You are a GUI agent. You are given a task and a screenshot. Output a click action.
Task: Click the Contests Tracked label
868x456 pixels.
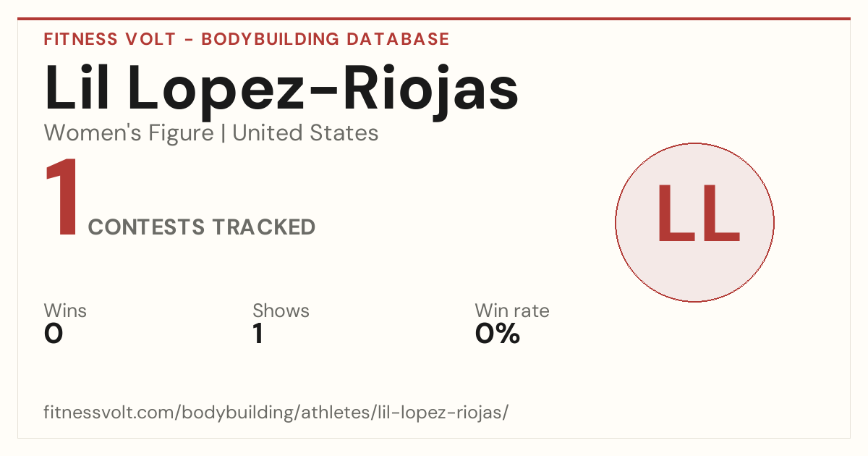(202, 227)
